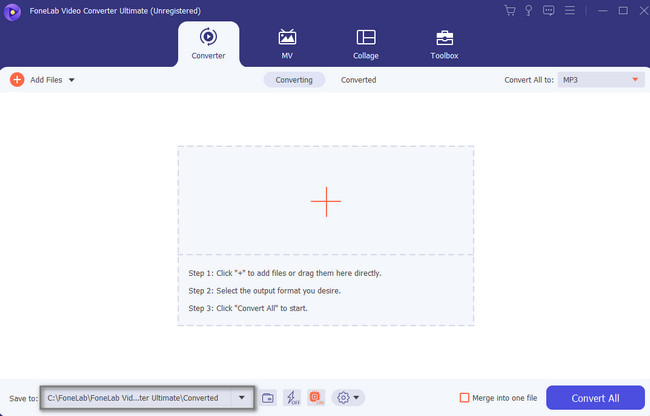650x416 pixels.
Task: Click the orange plus Add Files icon
Action: tap(17, 80)
